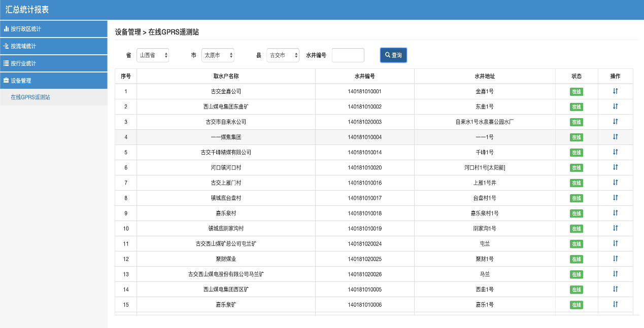The height and width of the screenshot is (328, 644).
Task: Collapse the 设备管理 sidebar section
Action: (53, 81)
